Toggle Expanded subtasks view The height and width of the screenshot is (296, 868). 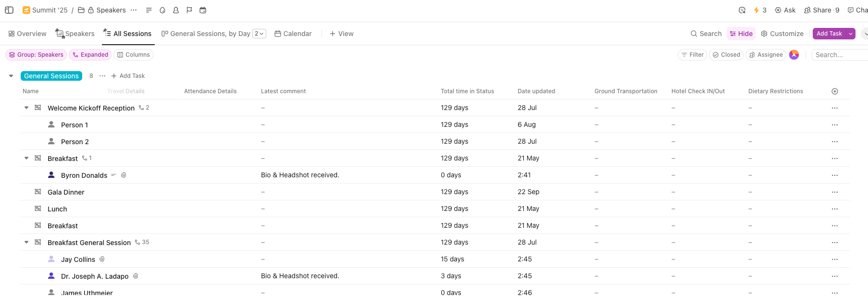[90, 55]
